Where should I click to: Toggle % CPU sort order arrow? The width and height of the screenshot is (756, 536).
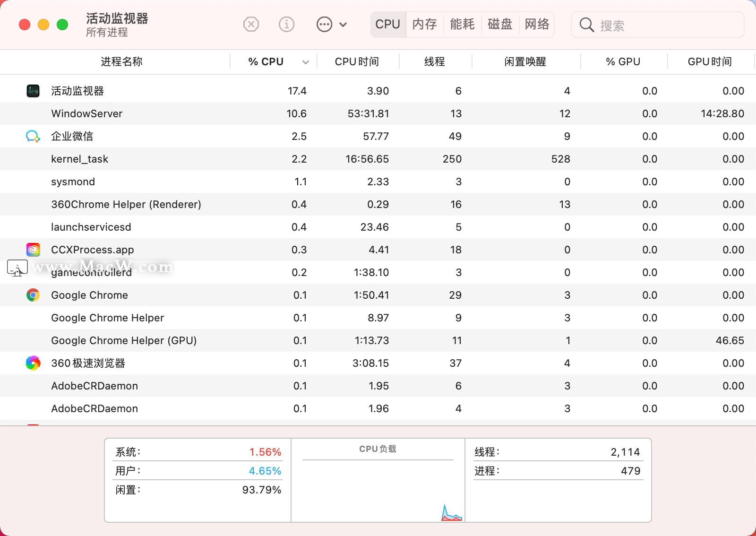tap(305, 62)
